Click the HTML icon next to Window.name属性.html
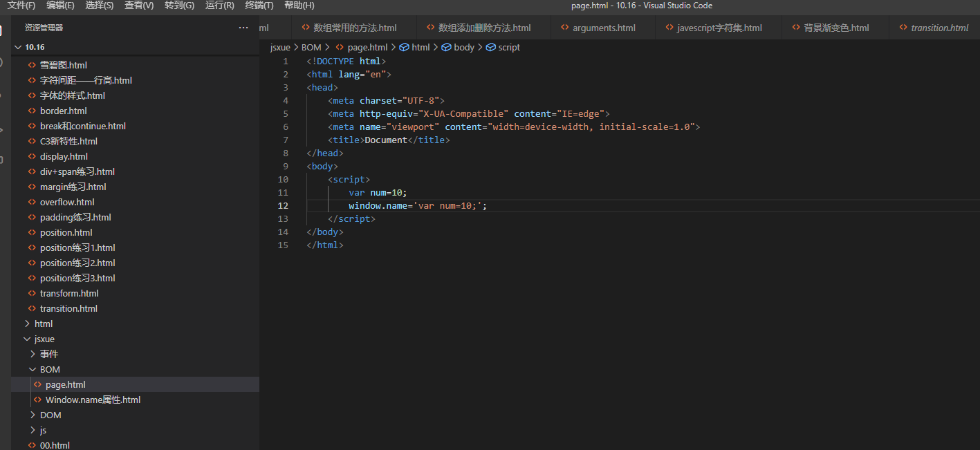Screen dimensions: 980x450 (37, 400)
